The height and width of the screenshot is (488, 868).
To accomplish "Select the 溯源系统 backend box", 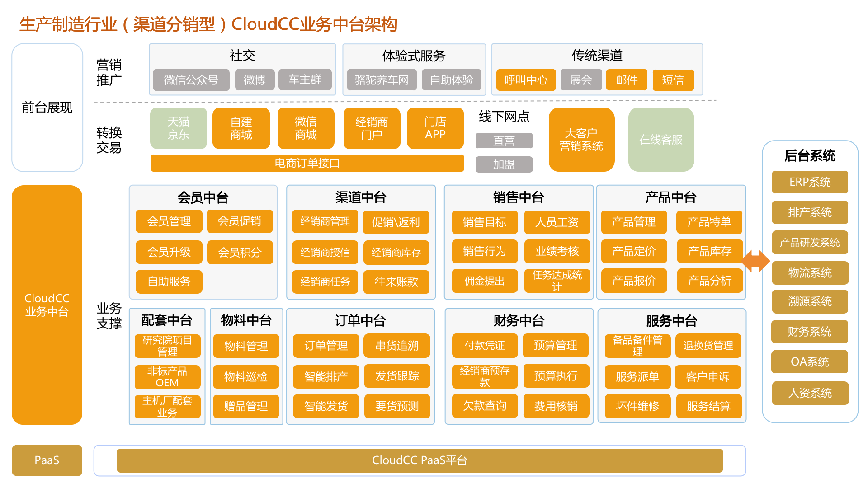I will [810, 301].
